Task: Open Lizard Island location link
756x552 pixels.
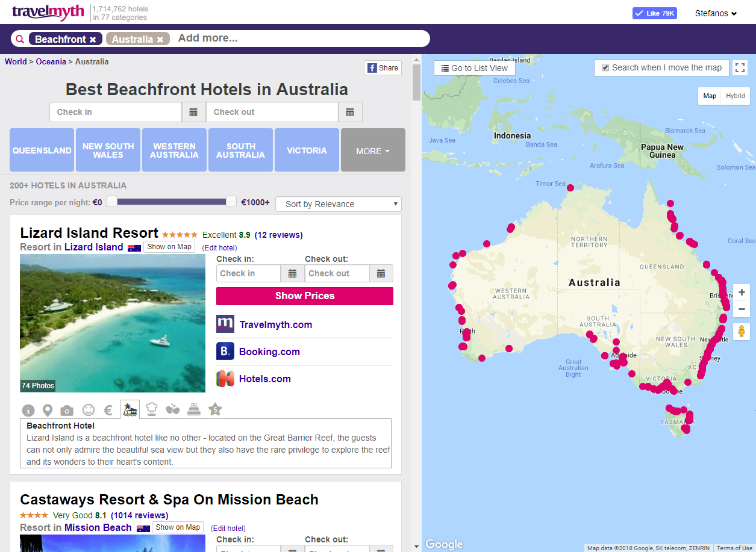Action: [x=94, y=247]
